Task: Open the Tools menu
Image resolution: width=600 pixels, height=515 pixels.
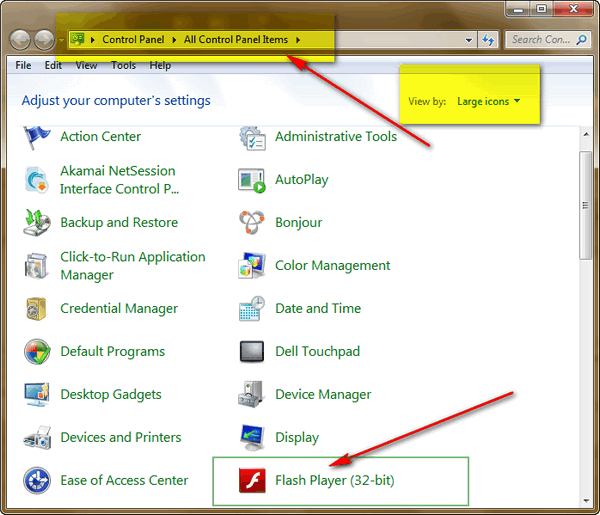Action: coord(123,65)
